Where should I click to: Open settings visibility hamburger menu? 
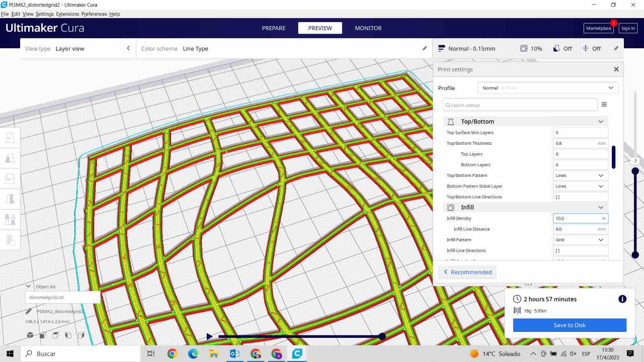pos(604,105)
